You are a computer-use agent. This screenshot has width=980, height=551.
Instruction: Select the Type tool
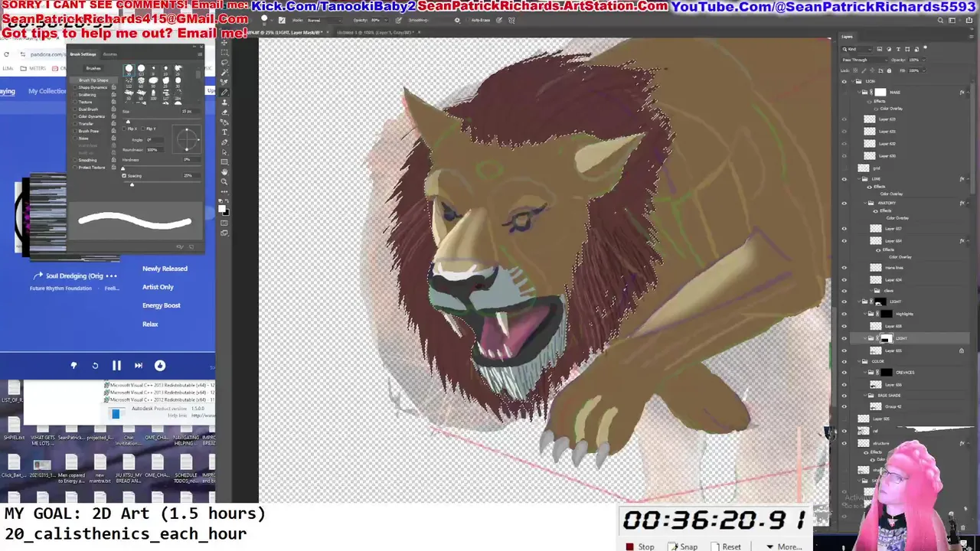pos(225,132)
